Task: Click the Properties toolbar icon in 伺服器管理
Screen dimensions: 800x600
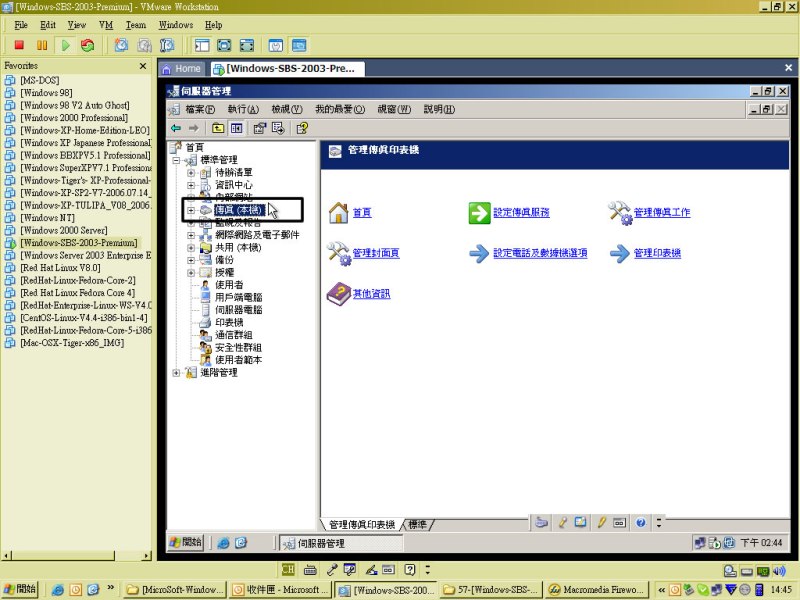Action: pos(260,128)
